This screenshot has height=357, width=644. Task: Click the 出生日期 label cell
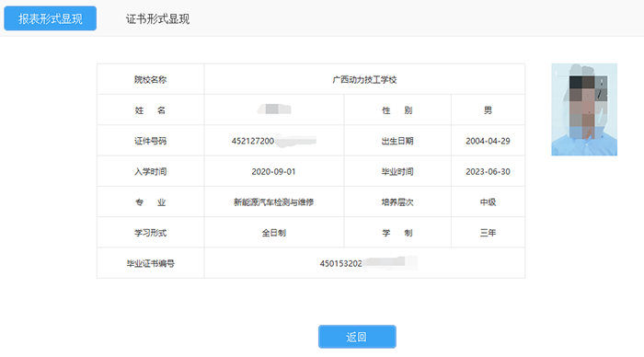point(397,141)
